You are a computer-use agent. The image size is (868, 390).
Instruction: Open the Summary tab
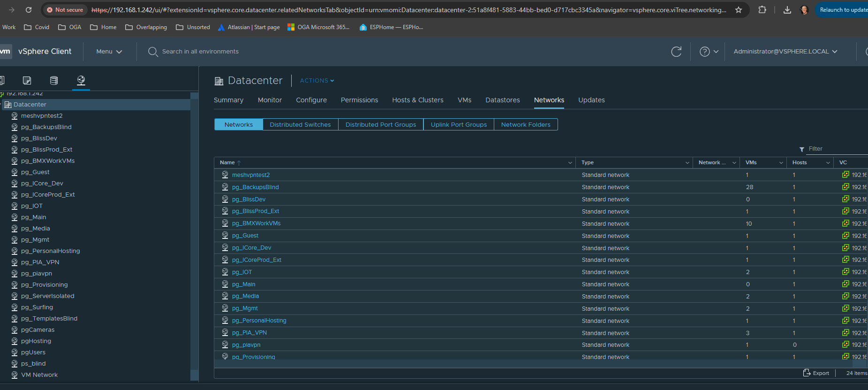tap(228, 100)
